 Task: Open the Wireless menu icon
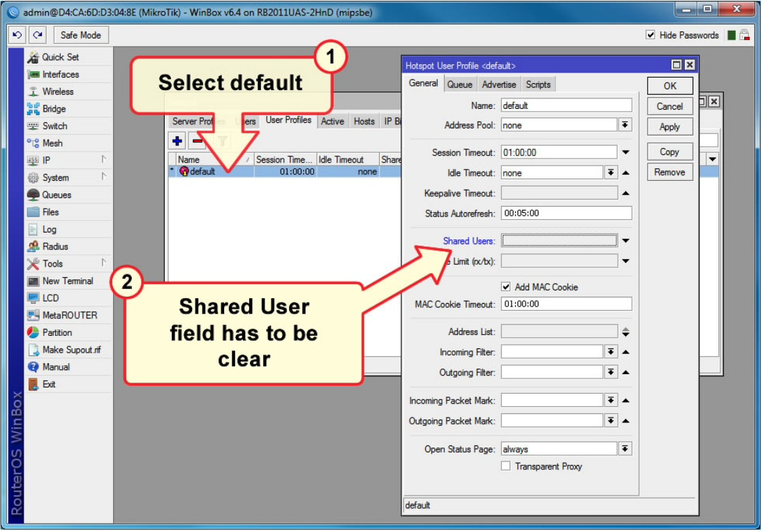(x=34, y=91)
